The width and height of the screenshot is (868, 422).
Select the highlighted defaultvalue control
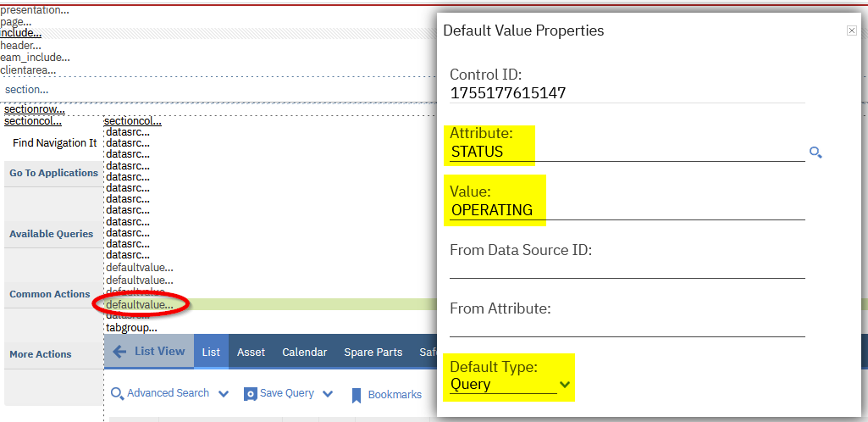(140, 304)
